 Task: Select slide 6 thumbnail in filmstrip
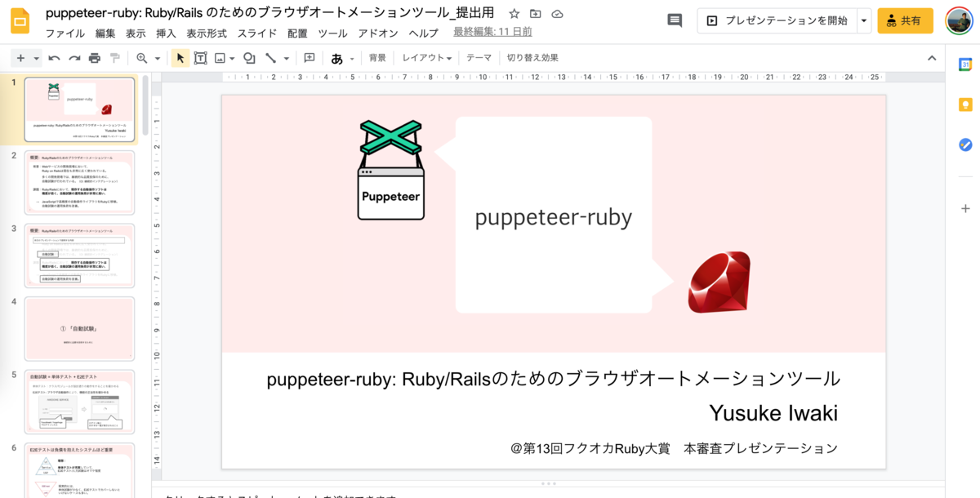[x=80, y=470]
